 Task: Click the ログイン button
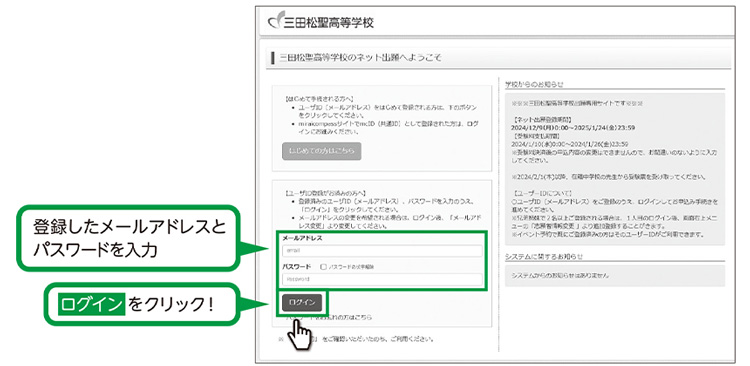pos(302,302)
